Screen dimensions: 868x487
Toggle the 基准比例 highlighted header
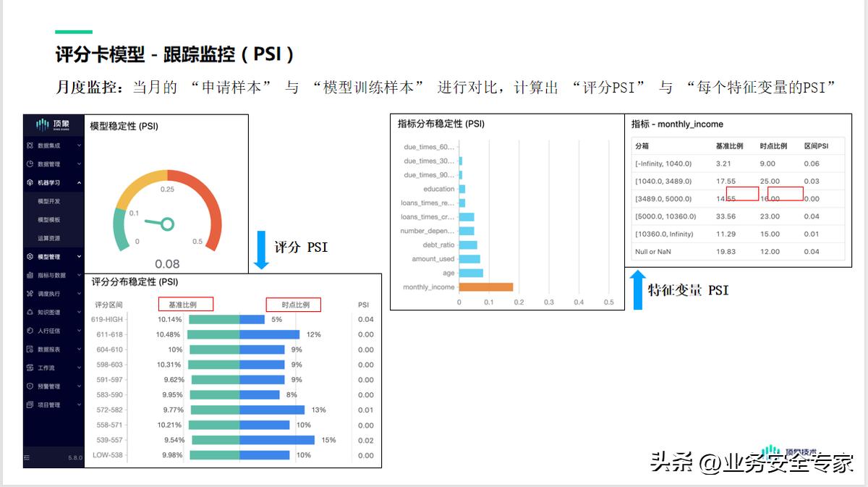(x=187, y=304)
